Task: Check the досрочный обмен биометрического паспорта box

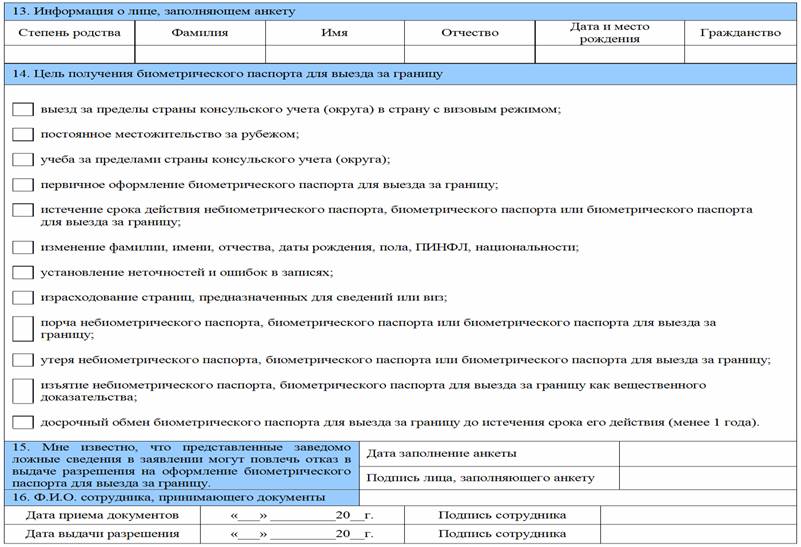Action: pyautogui.click(x=23, y=422)
